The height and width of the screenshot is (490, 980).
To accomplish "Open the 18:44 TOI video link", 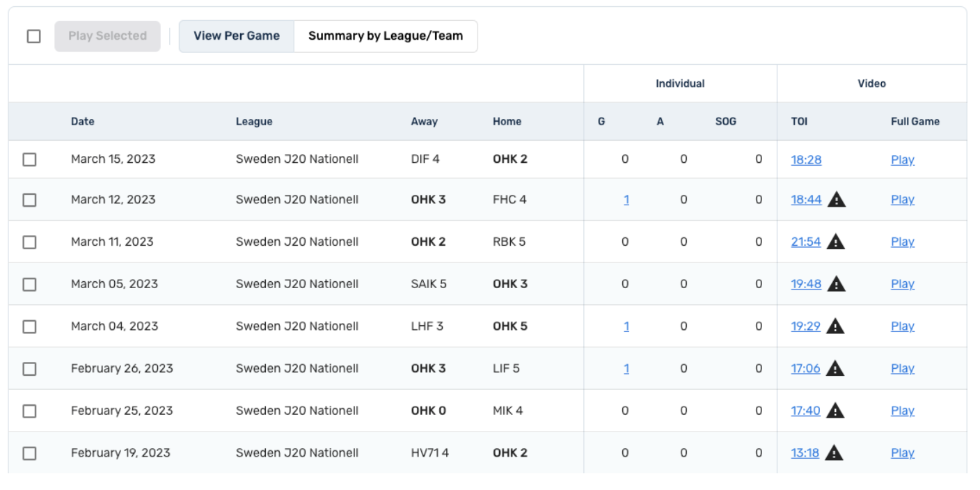I will (806, 200).
